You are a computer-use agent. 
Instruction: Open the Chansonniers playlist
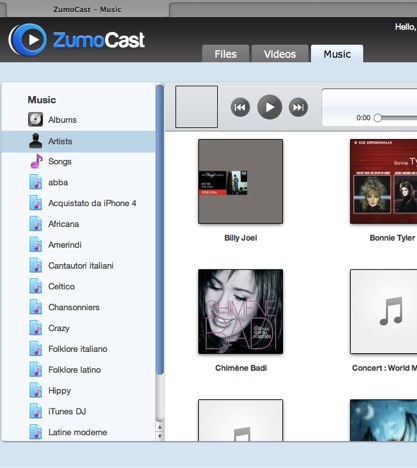[x=78, y=307]
